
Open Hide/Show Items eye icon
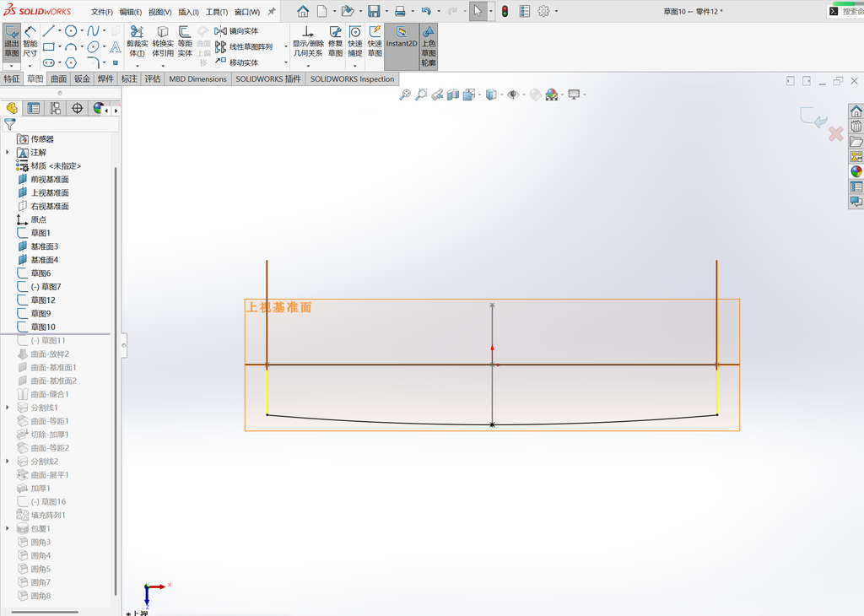pyautogui.click(x=512, y=95)
